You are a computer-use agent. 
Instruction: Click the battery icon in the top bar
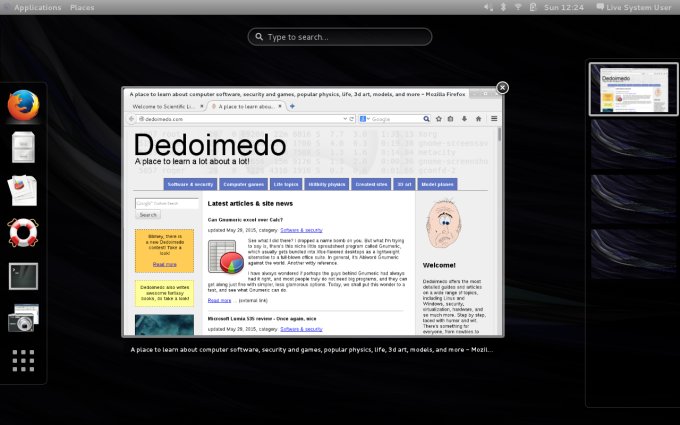pos(533,7)
